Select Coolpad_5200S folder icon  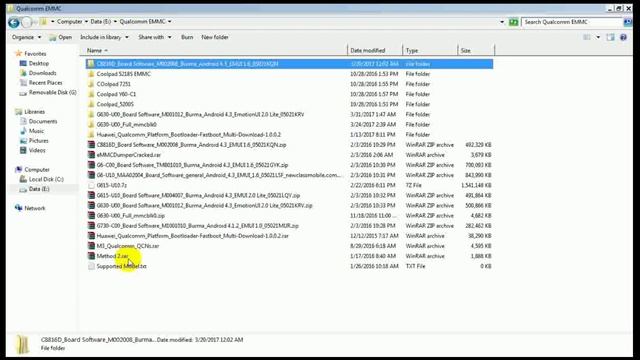coord(91,104)
